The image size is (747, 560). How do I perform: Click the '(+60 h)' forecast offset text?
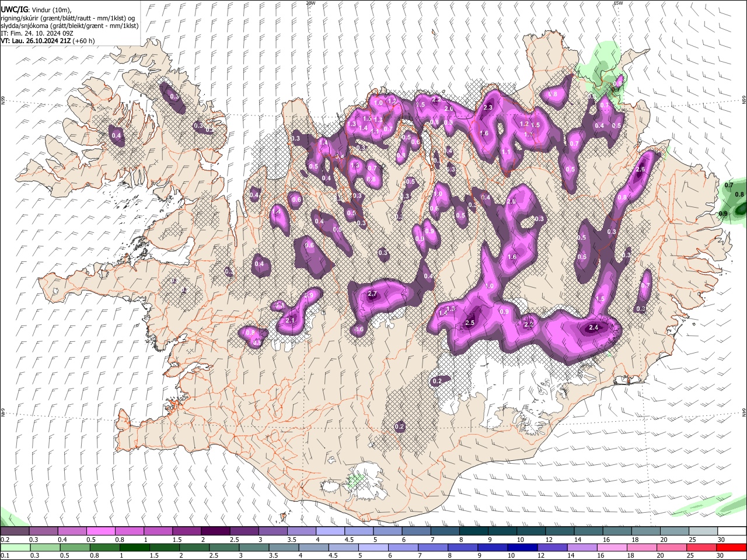pyautogui.click(x=83, y=41)
